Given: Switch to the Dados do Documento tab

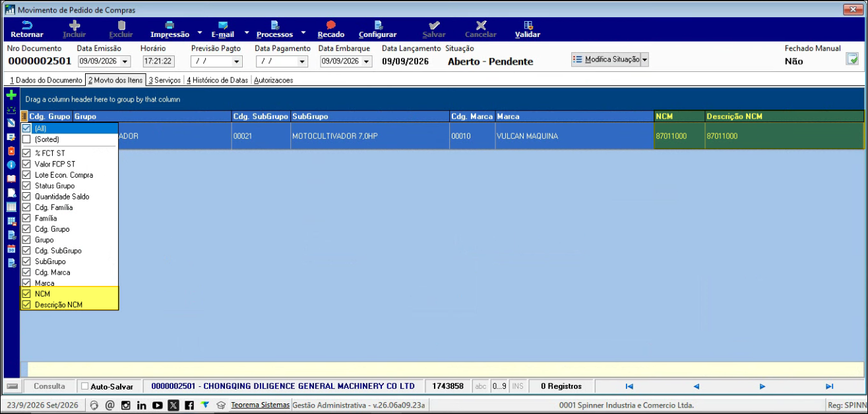Looking at the screenshot, I should (46, 80).
